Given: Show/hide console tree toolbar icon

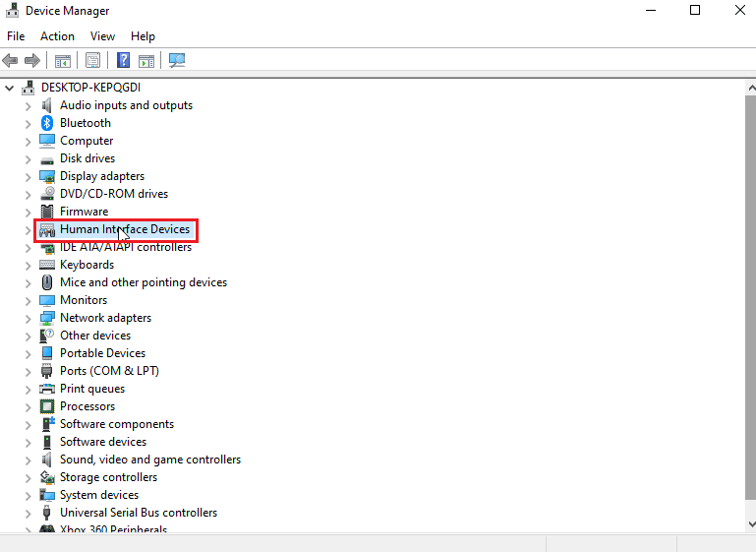Looking at the screenshot, I should click(63, 61).
